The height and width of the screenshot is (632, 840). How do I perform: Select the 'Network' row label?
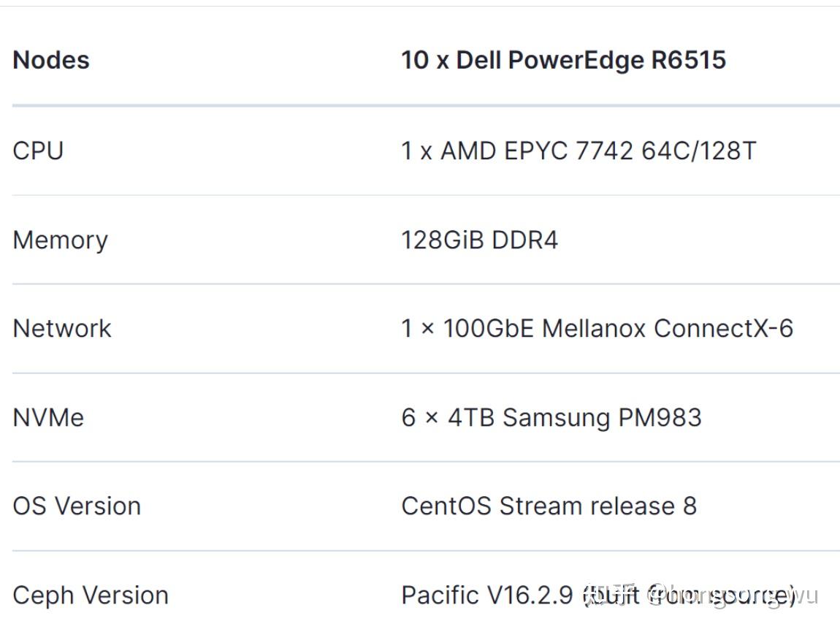coord(62,328)
